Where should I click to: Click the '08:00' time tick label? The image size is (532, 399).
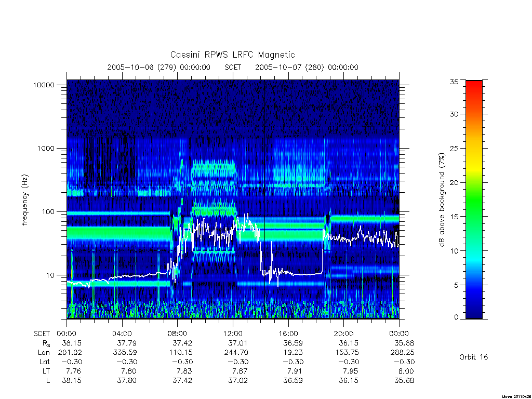pyautogui.click(x=178, y=334)
